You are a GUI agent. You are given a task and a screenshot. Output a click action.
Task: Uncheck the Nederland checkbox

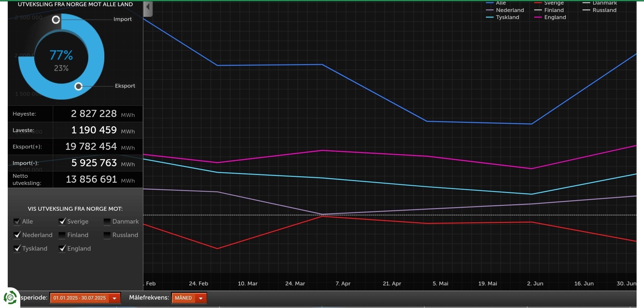point(17,235)
